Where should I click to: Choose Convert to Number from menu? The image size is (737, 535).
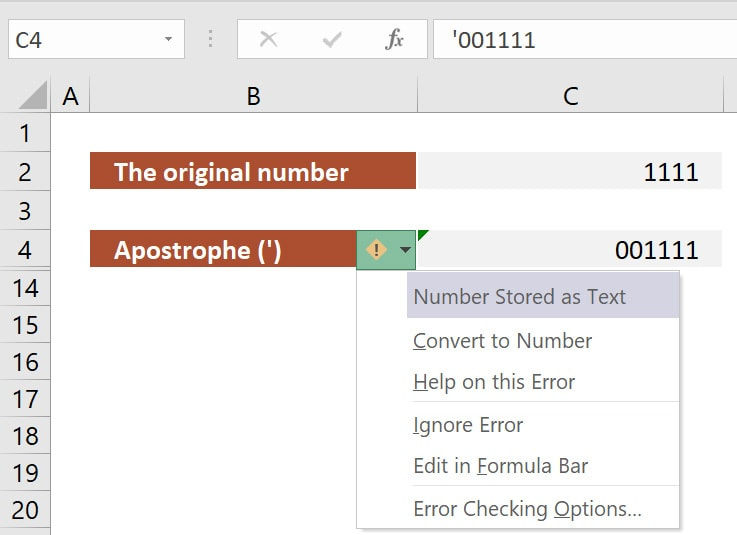coord(502,341)
